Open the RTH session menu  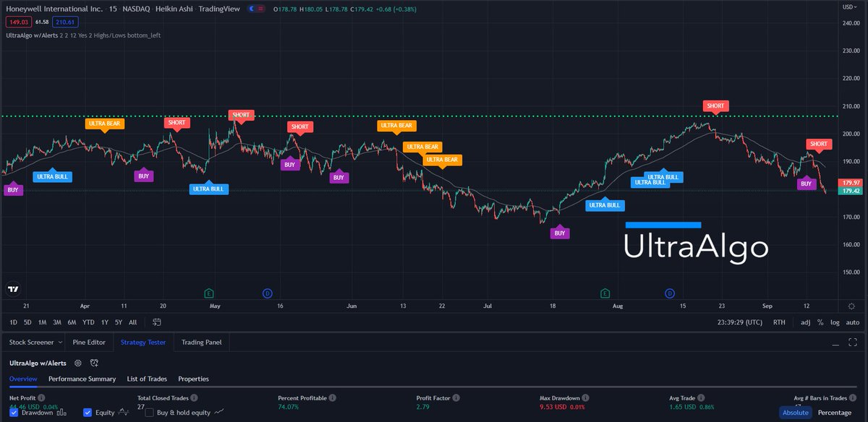(779, 322)
